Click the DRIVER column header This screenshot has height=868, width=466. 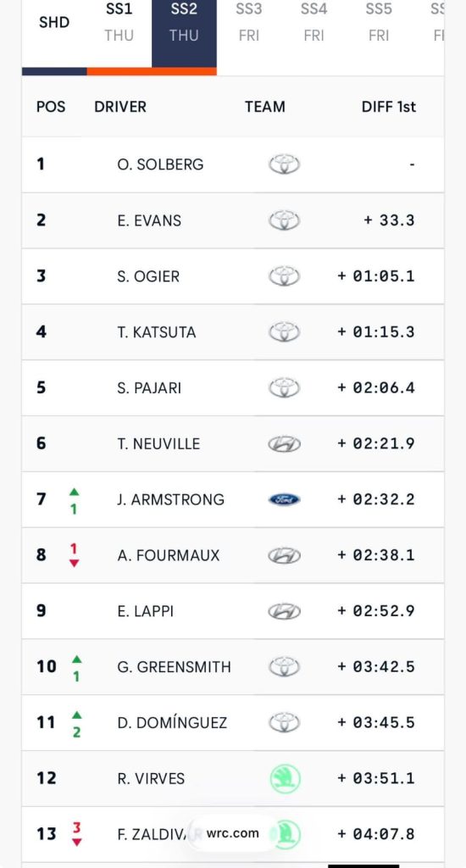tap(120, 107)
